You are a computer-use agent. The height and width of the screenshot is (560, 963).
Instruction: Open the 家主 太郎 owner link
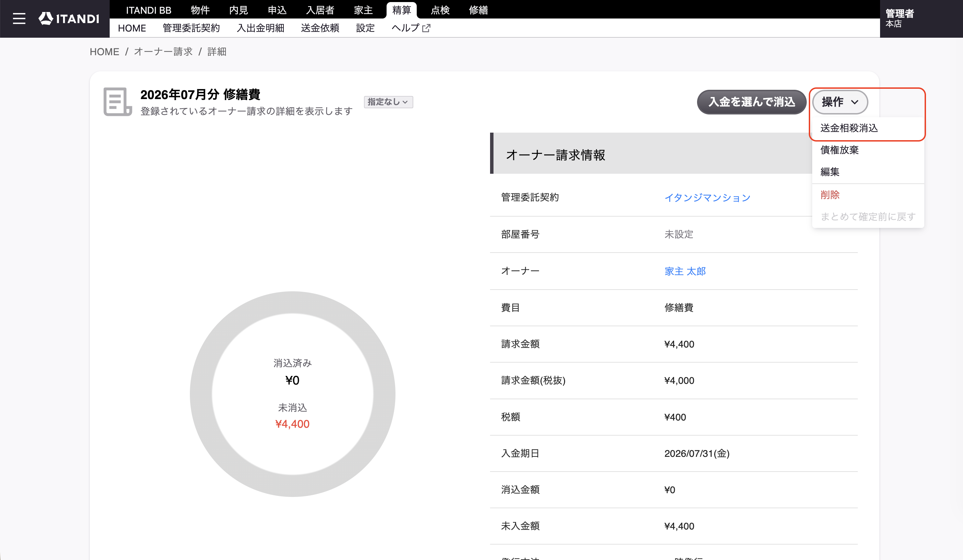pyautogui.click(x=685, y=271)
